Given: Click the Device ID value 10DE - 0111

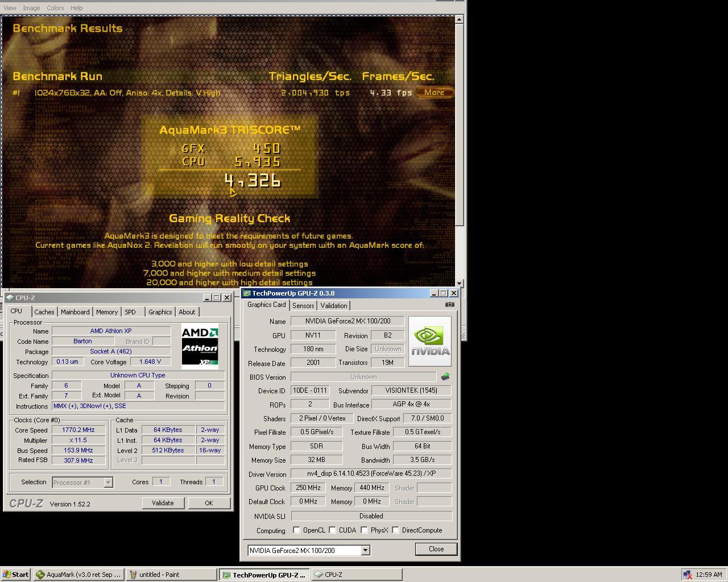Looking at the screenshot, I should pos(310,390).
